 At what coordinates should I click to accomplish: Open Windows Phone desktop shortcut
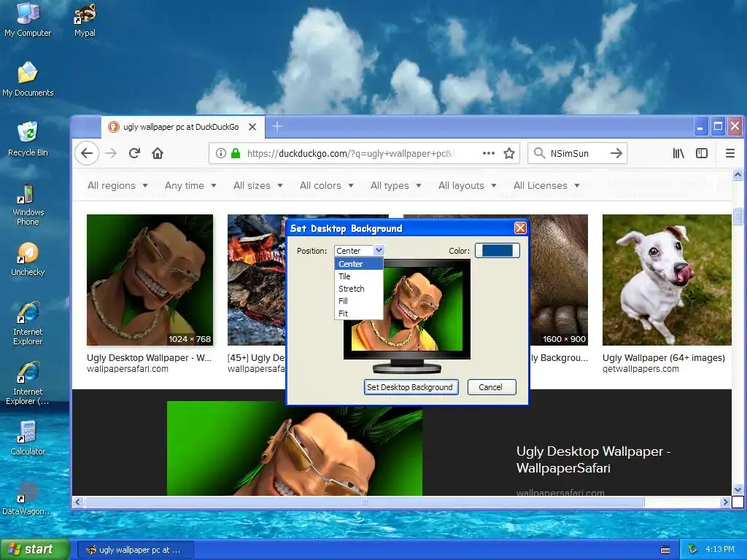pos(28,204)
